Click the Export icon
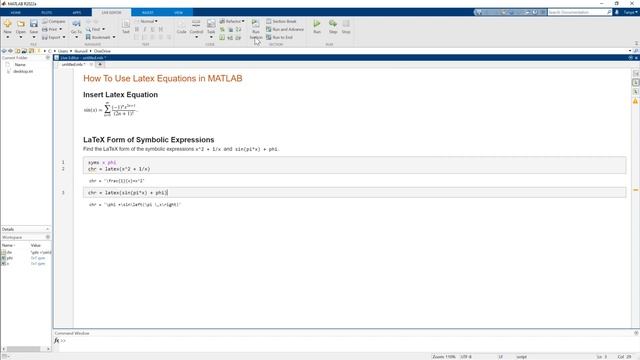 [45, 37]
